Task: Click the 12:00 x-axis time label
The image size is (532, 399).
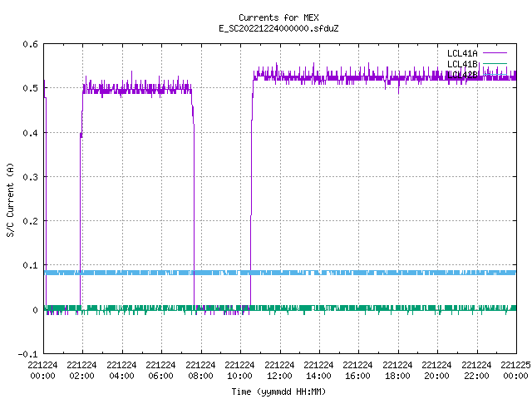Action: 279,376
